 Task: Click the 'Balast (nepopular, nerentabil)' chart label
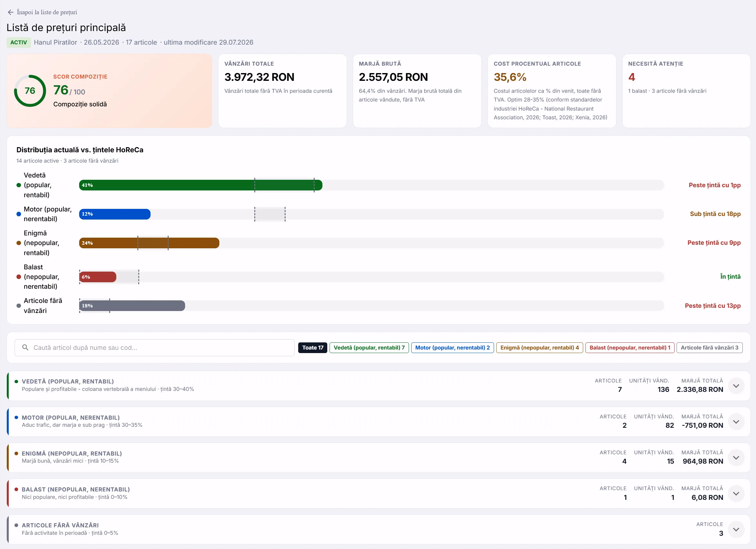click(x=41, y=277)
